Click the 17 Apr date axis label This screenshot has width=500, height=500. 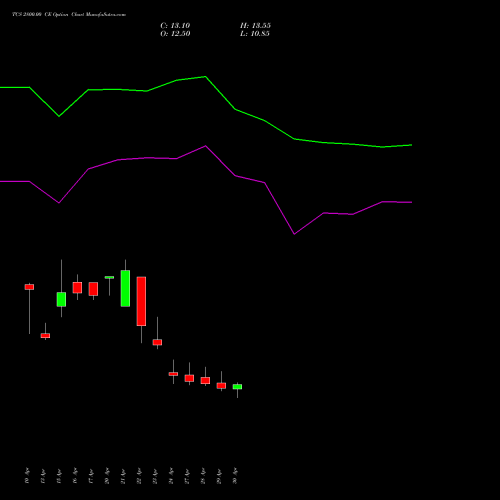coord(91,476)
